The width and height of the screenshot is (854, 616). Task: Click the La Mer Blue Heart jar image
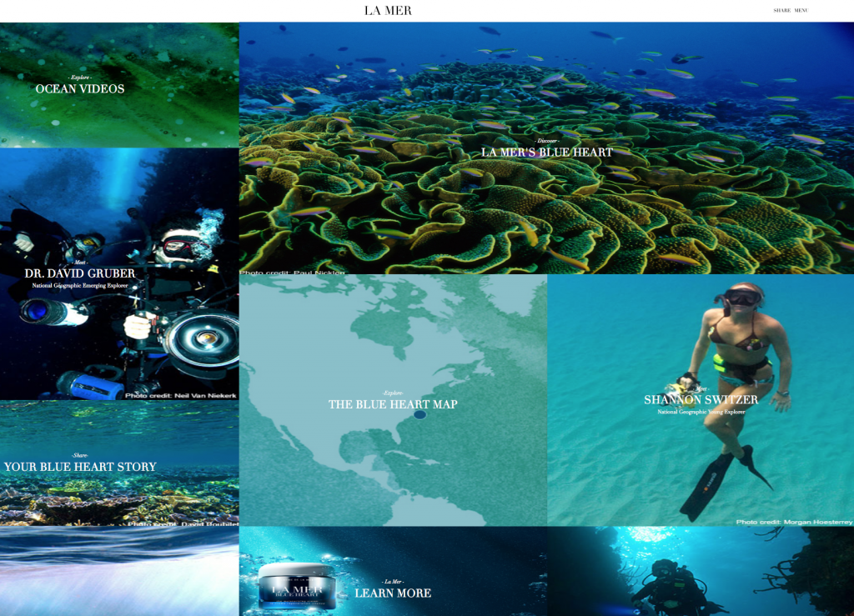(296, 585)
